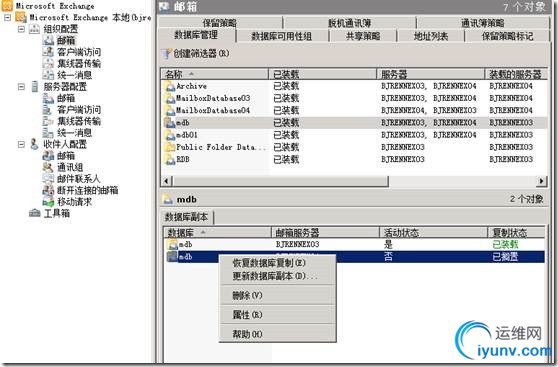Screen dimensions: 558x367
Task: Sort copies by 数据库 column header
Action: (217, 233)
